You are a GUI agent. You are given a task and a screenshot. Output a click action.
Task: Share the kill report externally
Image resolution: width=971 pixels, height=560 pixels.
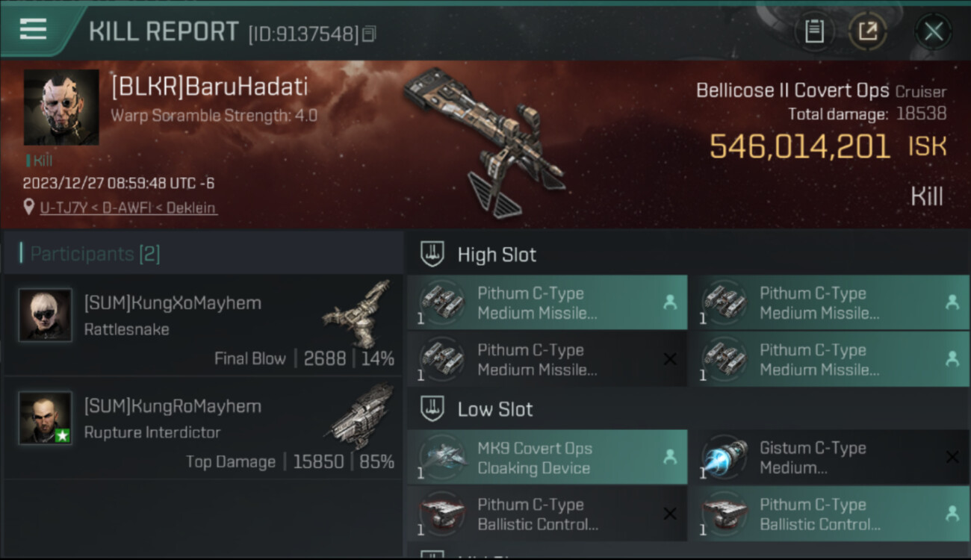tap(867, 31)
